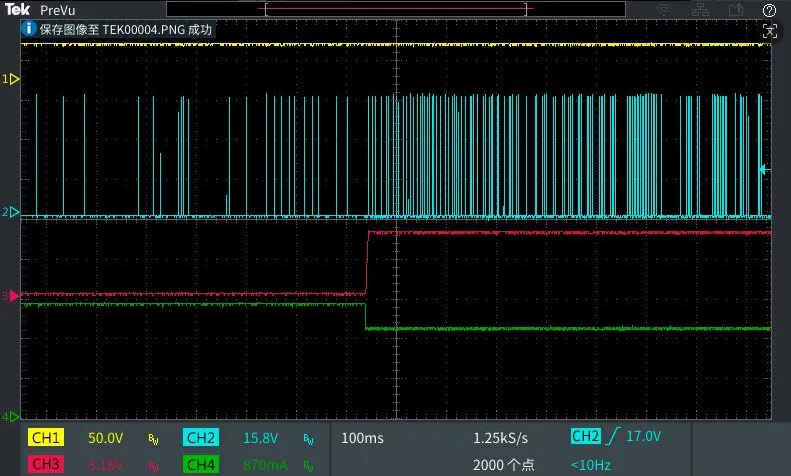Viewport: 791px width, 476px height.
Task: Click the 2000 points record length readout
Action: point(503,464)
